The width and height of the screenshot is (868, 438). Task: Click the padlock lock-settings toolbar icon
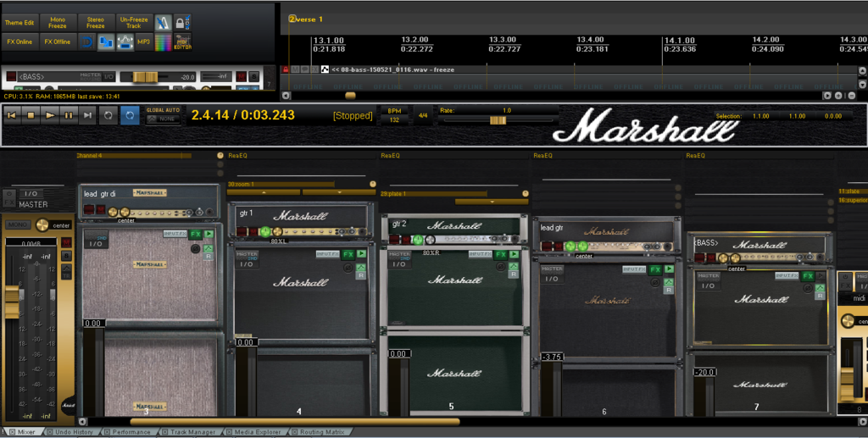coord(182,23)
